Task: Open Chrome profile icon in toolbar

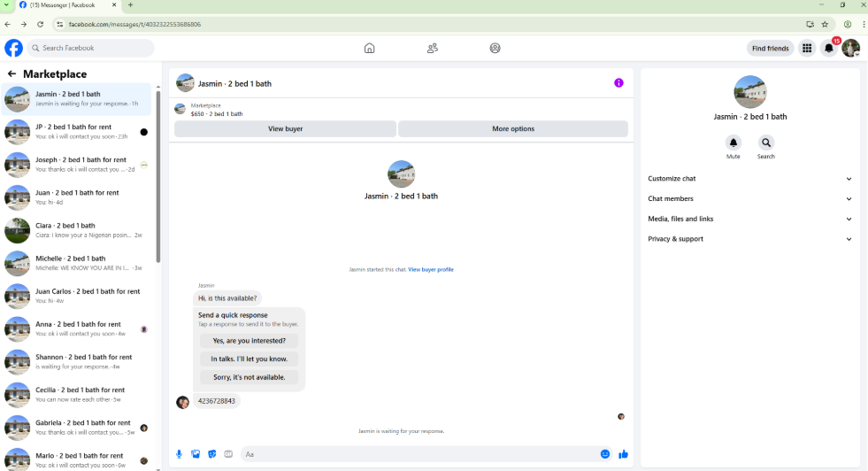Action: 847,25
